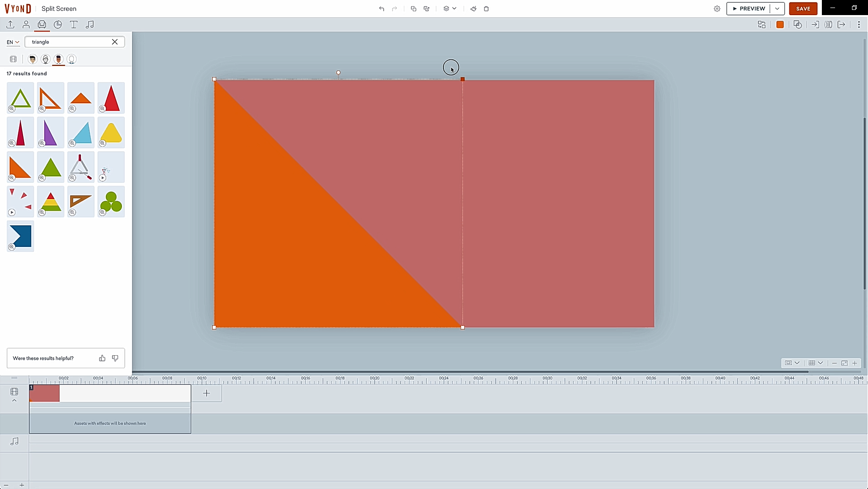Screen dimensions: 868x489
Task: Expand the EN language dropdown
Action: point(13,42)
